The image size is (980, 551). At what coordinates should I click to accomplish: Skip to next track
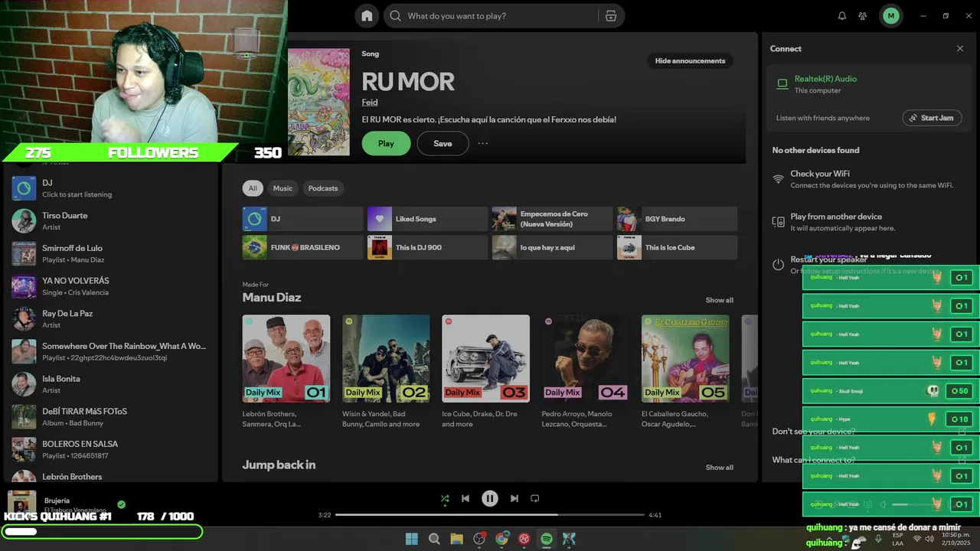514,498
